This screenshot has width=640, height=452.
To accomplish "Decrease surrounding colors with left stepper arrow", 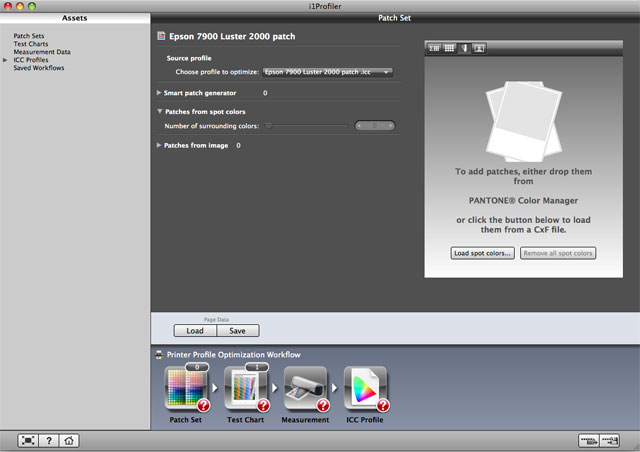I will pos(359,126).
